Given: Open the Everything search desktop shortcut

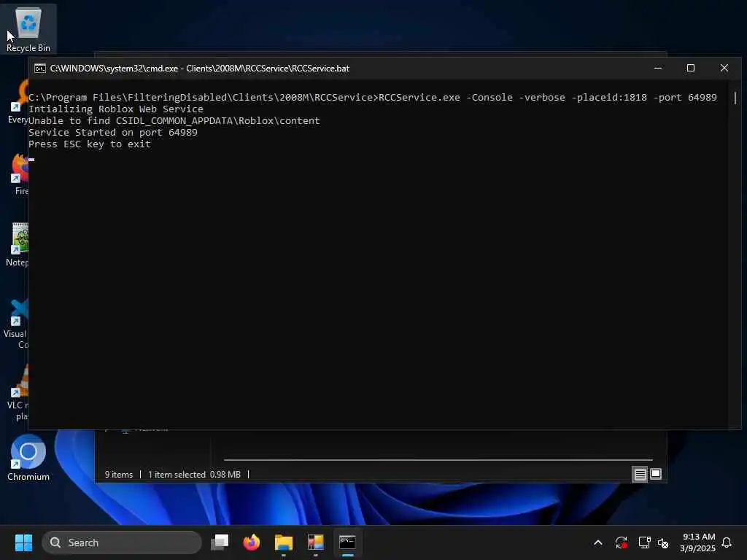Looking at the screenshot, I should click(x=19, y=102).
